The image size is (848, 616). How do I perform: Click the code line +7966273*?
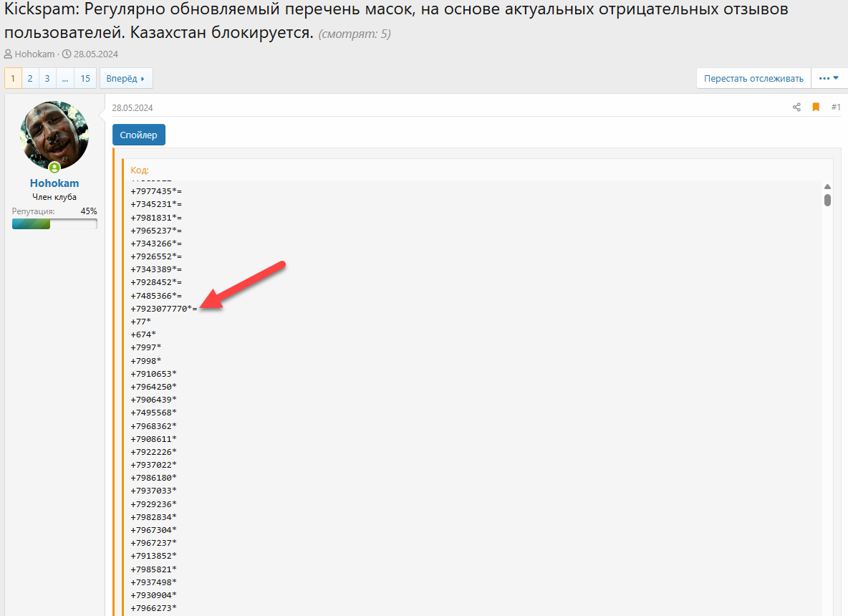click(153, 608)
